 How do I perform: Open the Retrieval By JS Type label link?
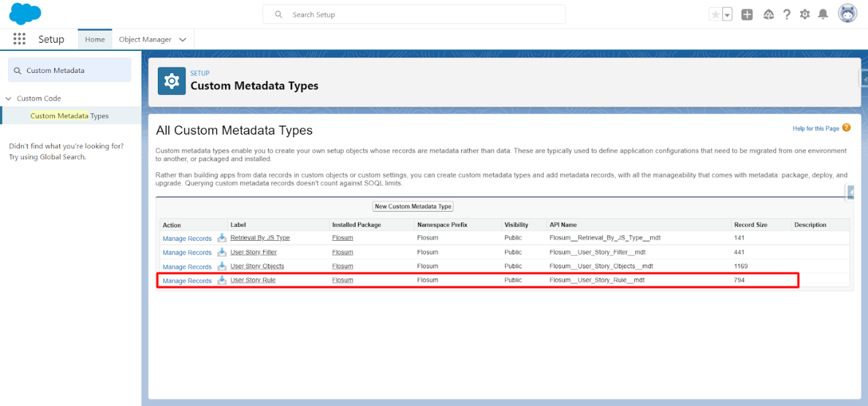coord(260,238)
